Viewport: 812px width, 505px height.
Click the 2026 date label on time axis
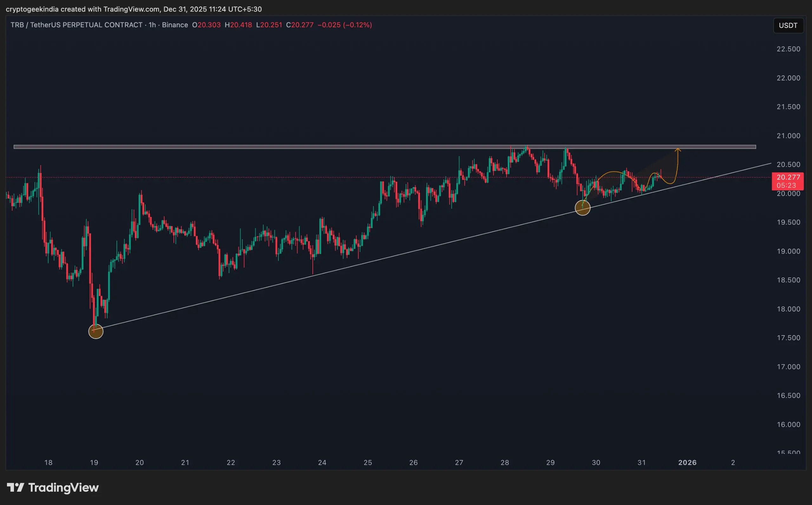click(687, 463)
